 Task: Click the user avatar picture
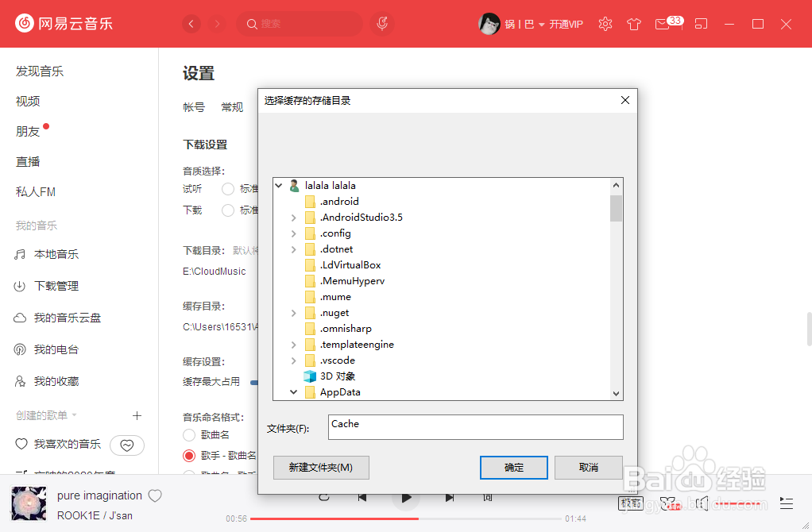coord(489,24)
